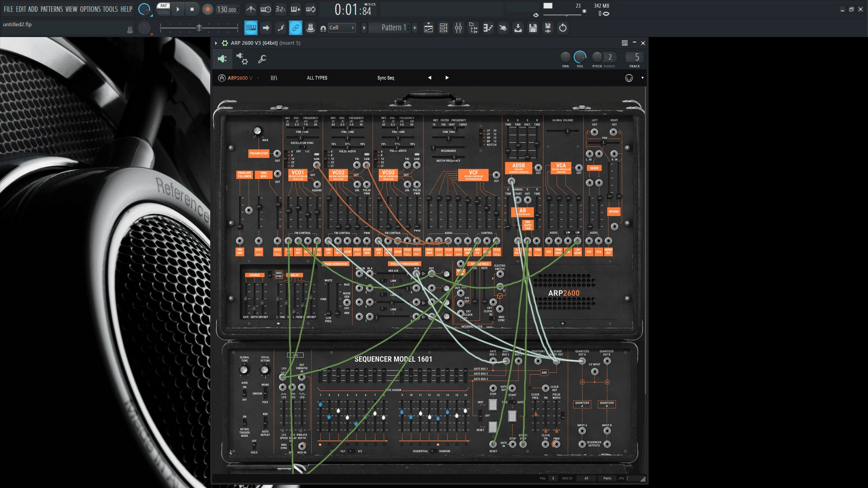Open the OPTIONS menu
868x488 pixels.
[90, 9]
